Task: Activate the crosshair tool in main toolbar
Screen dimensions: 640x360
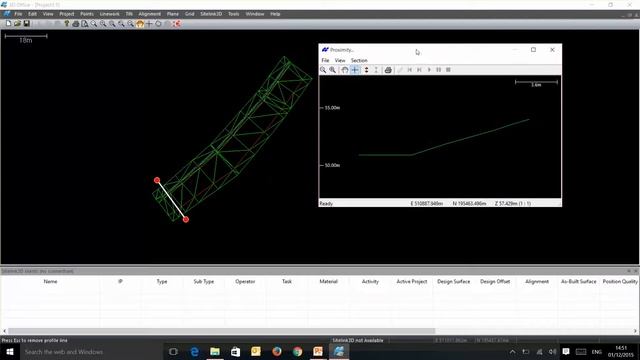Action: pyautogui.click(x=149, y=24)
